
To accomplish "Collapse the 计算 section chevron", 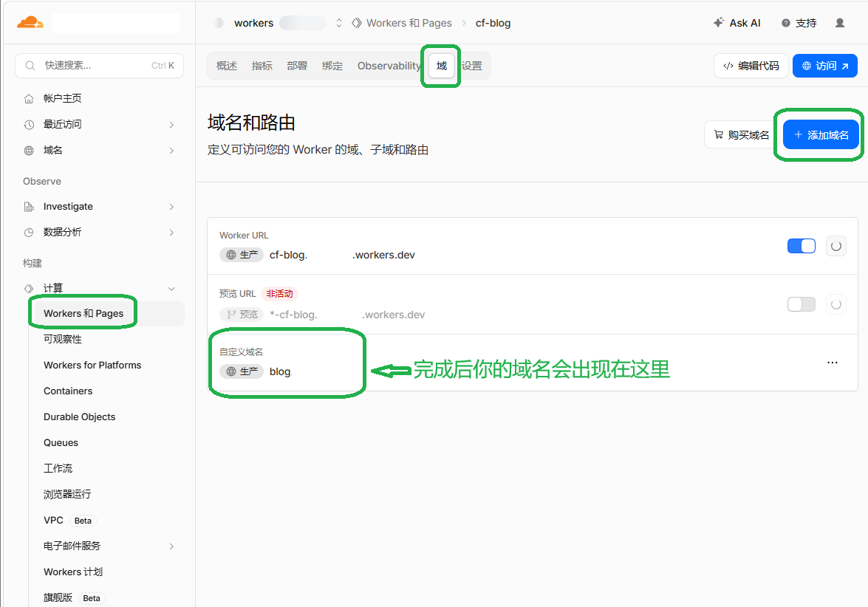I will pos(171,288).
